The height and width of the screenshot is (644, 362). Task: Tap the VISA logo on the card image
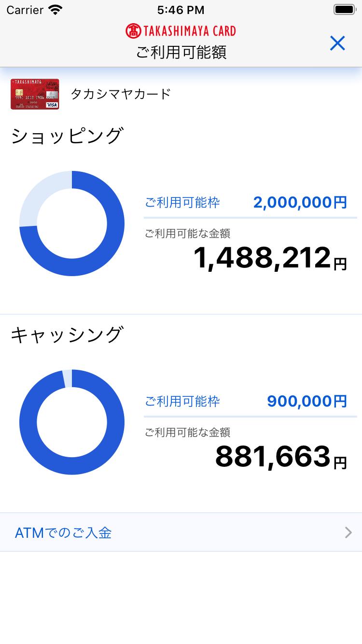pos(52,105)
